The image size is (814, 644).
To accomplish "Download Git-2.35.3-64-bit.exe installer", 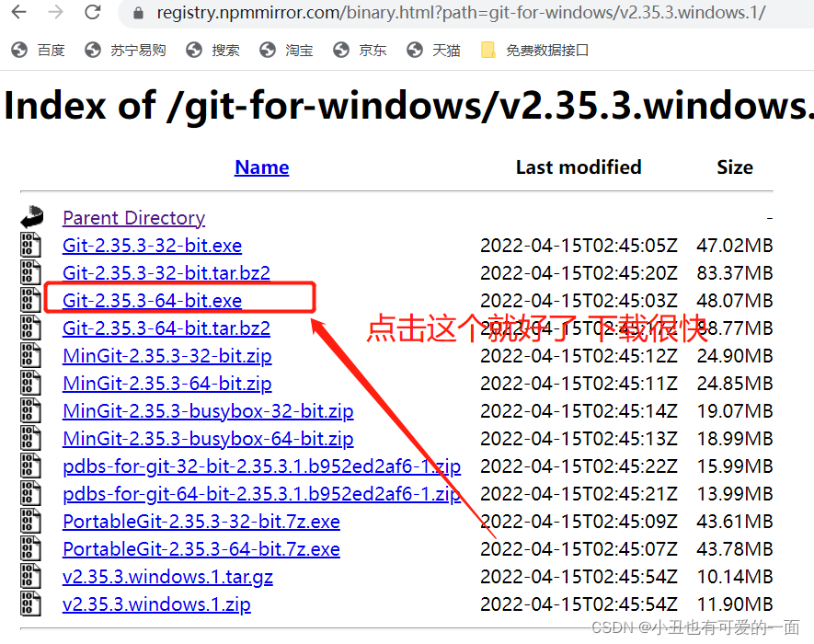I will pos(152,300).
